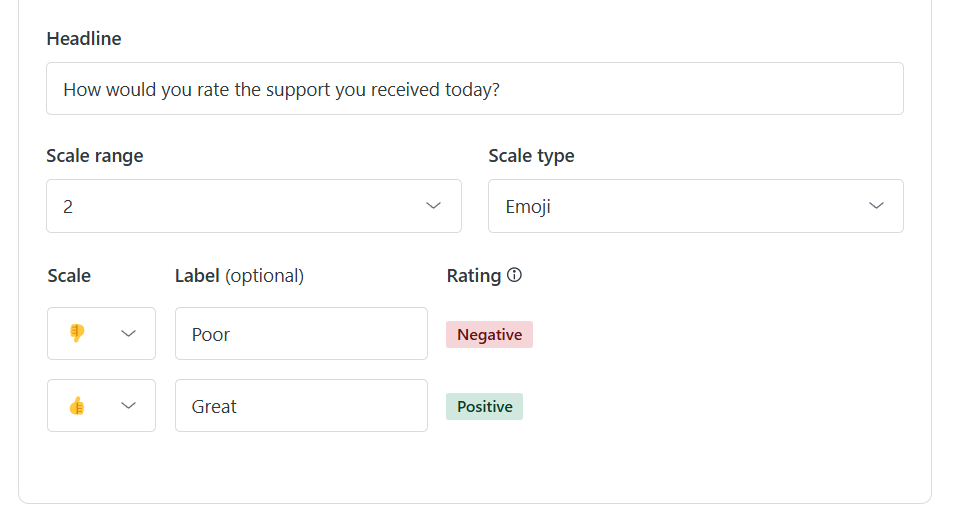
Task: Click the Scale range label text
Action: (x=95, y=156)
